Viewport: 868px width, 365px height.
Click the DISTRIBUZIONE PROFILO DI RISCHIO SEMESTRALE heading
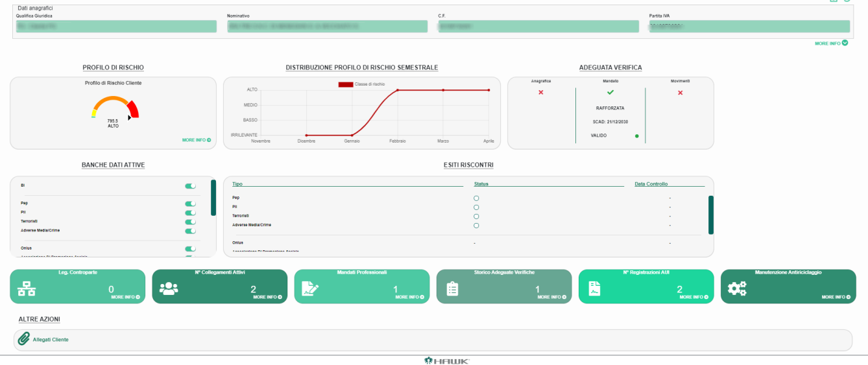click(362, 67)
